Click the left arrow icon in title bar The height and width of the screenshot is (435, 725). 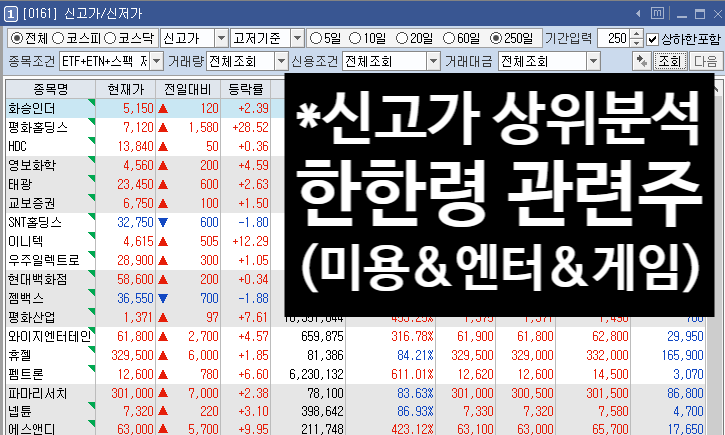tap(638, 14)
